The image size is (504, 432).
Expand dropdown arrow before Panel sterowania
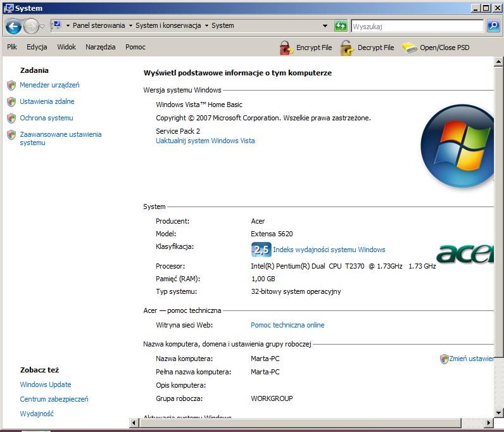68,26
